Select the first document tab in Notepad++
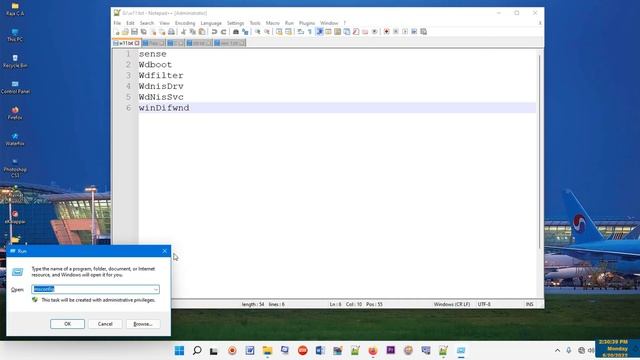Screen dimensions: 640x360 (126, 43)
